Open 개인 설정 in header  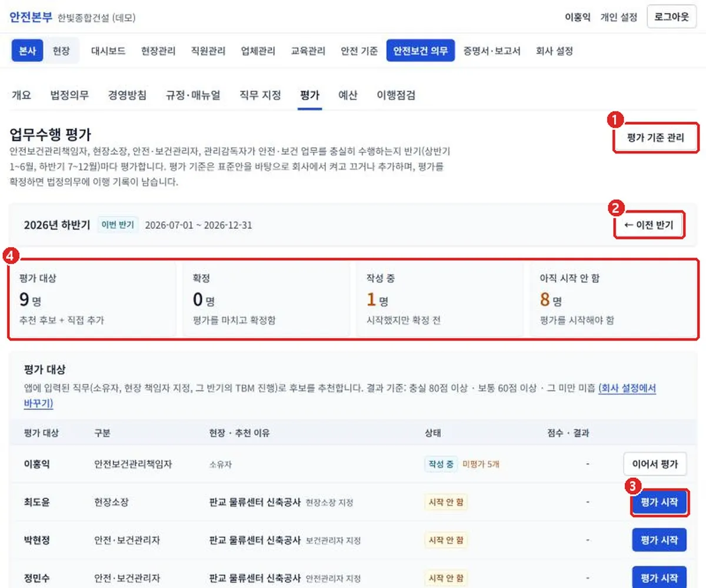pos(618,17)
